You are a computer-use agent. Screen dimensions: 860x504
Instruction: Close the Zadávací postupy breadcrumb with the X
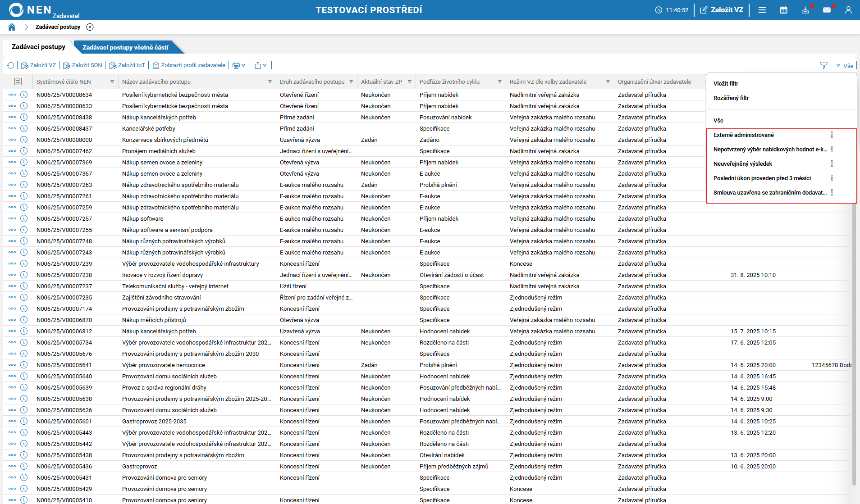click(x=90, y=27)
